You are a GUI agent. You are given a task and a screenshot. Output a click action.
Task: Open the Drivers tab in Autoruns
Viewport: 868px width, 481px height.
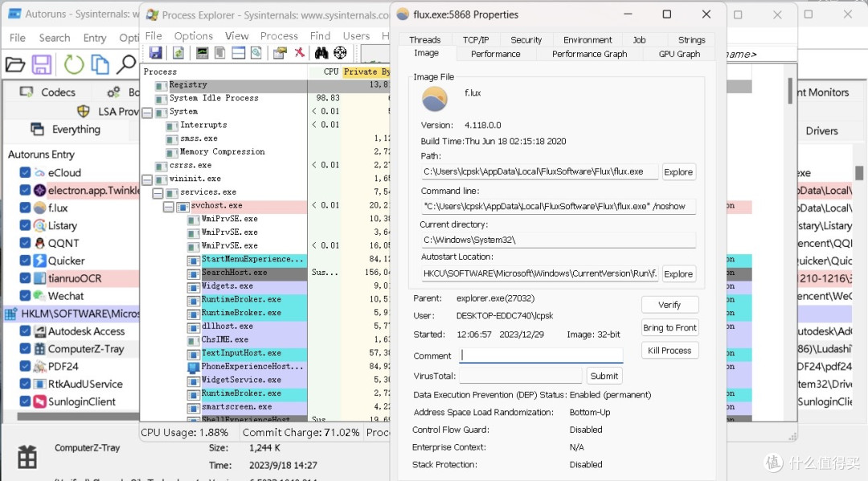pyautogui.click(x=821, y=131)
